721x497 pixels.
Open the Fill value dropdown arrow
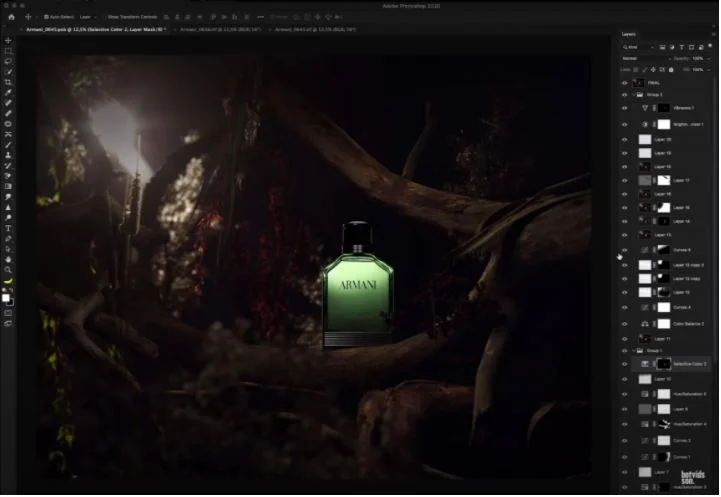(709, 70)
